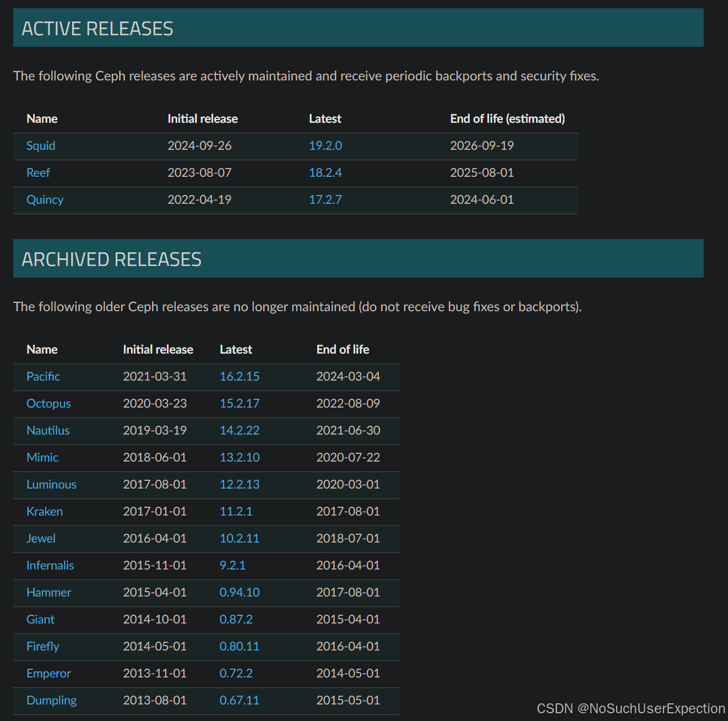728x721 pixels.
Task: Open the Mimic release link
Action: click(x=42, y=458)
